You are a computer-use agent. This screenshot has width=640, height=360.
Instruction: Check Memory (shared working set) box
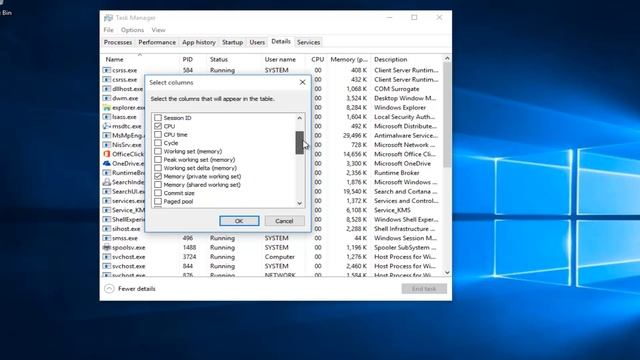click(x=158, y=185)
